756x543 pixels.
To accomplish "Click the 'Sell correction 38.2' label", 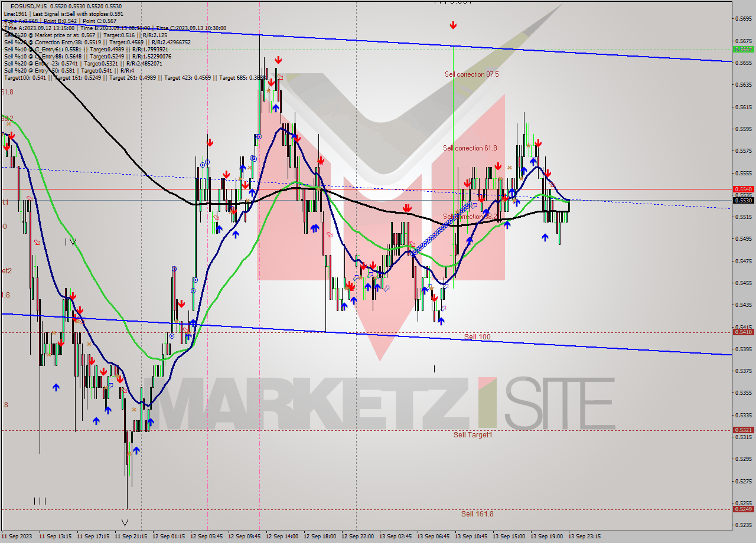I will click(470, 217).
